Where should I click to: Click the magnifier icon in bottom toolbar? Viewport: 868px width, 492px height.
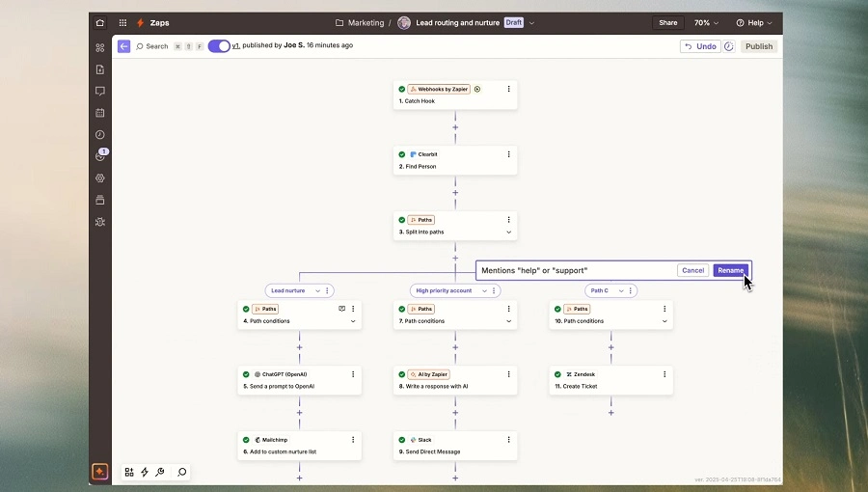click(181, 472)
